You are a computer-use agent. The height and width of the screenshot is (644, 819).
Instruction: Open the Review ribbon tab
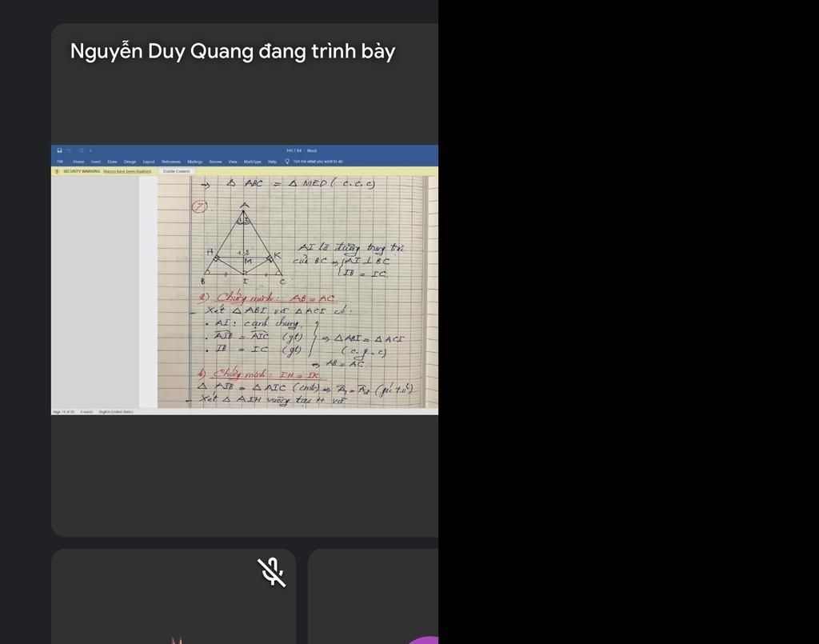(x=216, y=162)
